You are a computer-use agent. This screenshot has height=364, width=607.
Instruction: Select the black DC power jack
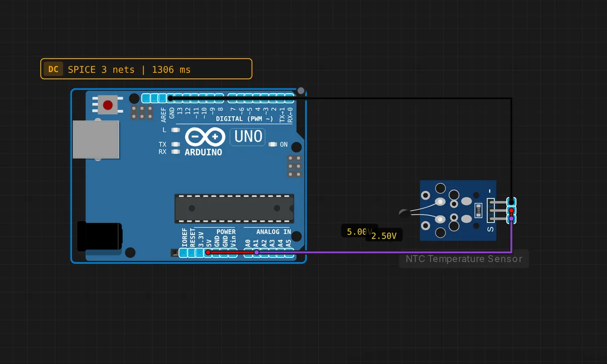point(99,237)
